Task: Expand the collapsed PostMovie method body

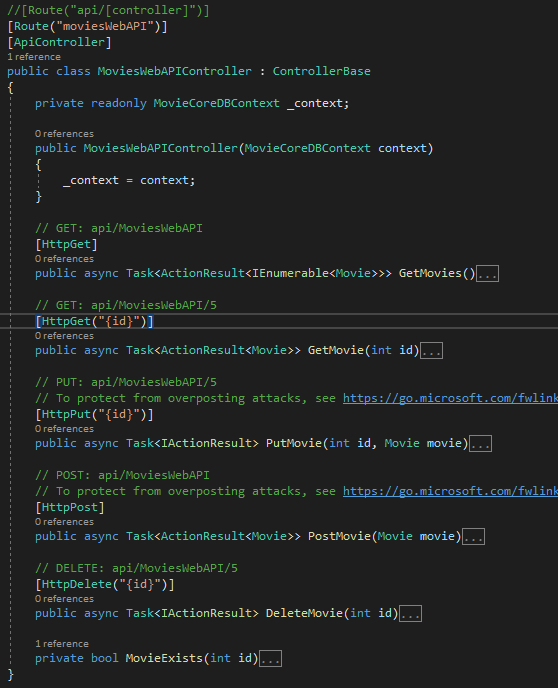Action: point(474,537)
